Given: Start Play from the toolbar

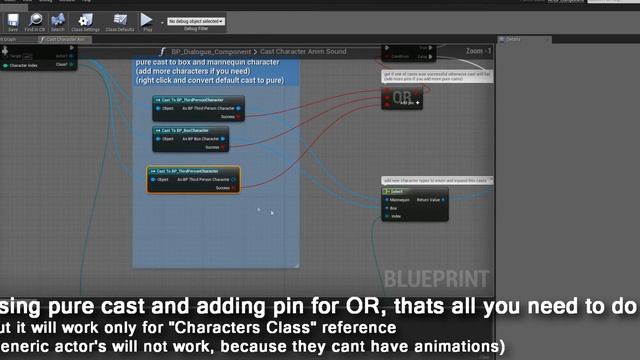Looking at the screenshot, I should pyautogui.click(x=147, y=22).
